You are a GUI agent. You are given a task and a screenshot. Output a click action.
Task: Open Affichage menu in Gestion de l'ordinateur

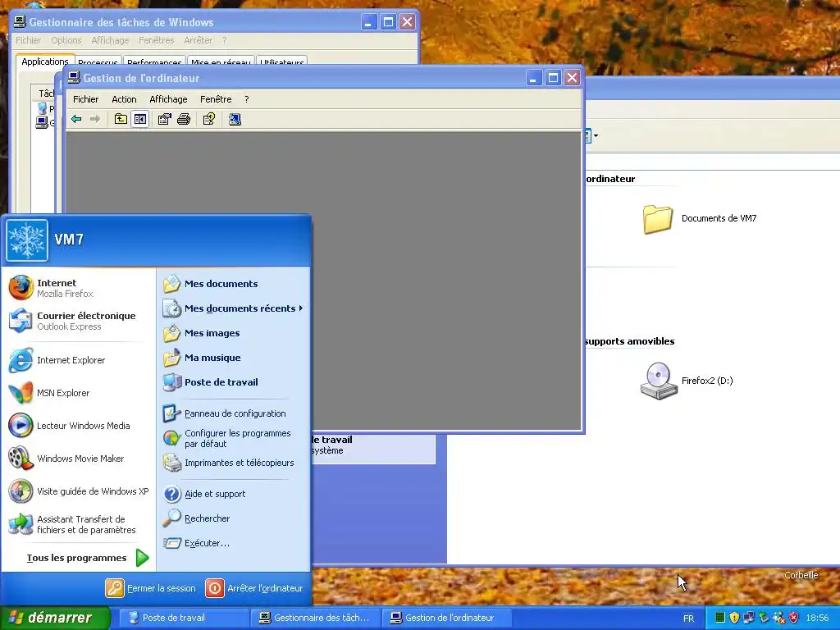click(x=168, y=99)
